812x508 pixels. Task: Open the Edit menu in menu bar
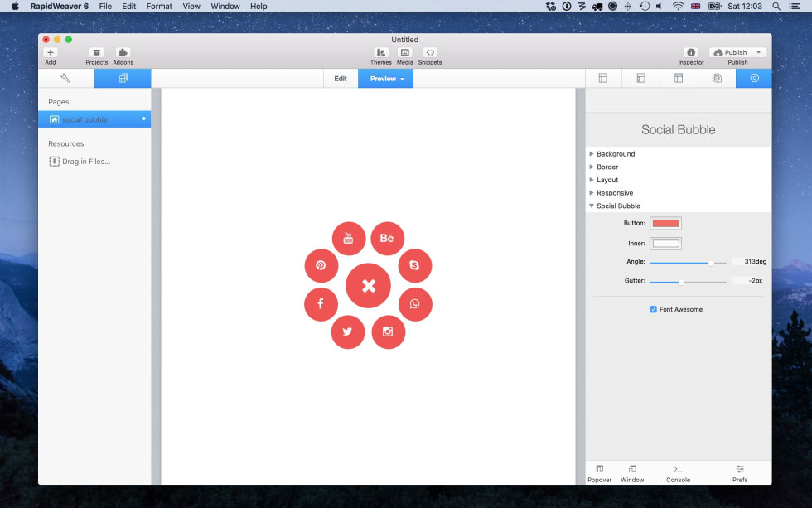(129, 6)
